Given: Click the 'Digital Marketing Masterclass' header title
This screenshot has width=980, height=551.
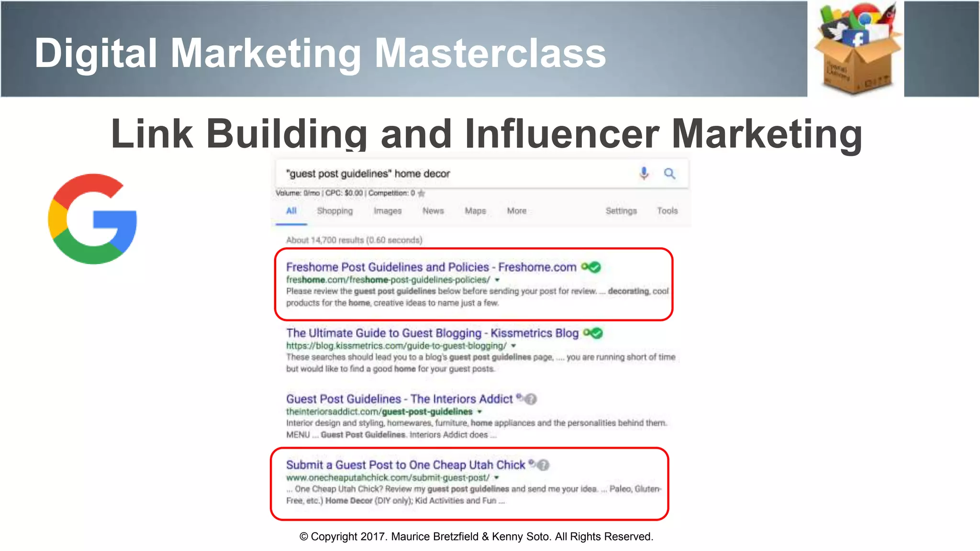Looking at the screenshot, I should [320, 53].
